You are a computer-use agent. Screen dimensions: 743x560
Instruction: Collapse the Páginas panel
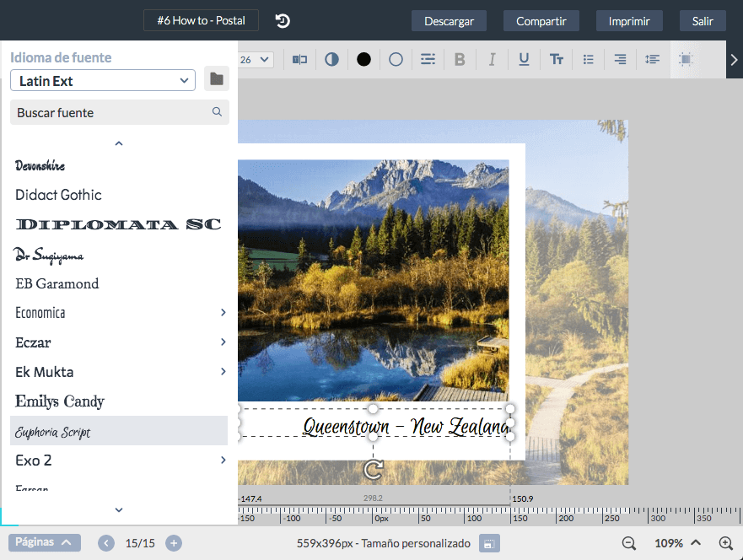(x=44, y=542)
